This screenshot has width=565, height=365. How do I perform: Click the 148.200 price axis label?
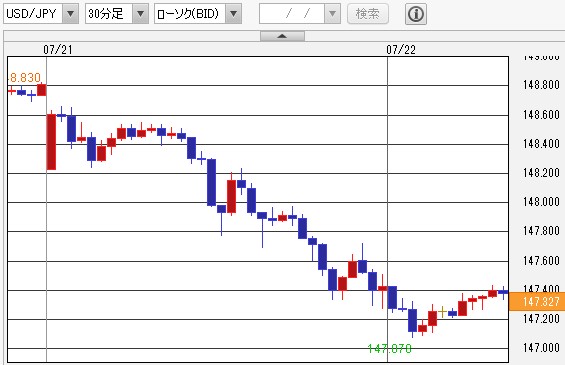click(x=541, y=173)
